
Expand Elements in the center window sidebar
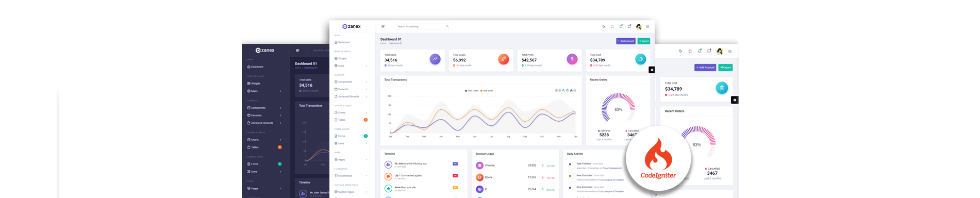[x=351, y=89]
